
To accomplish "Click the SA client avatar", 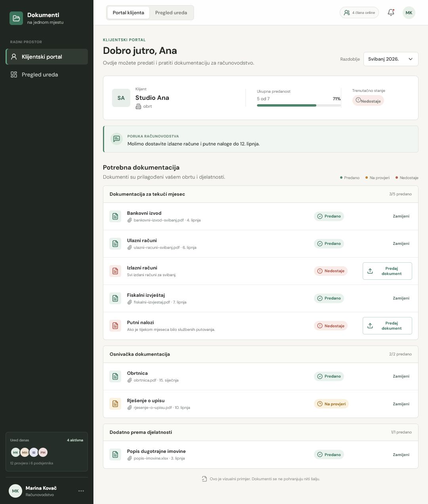I will pos(121,98).
